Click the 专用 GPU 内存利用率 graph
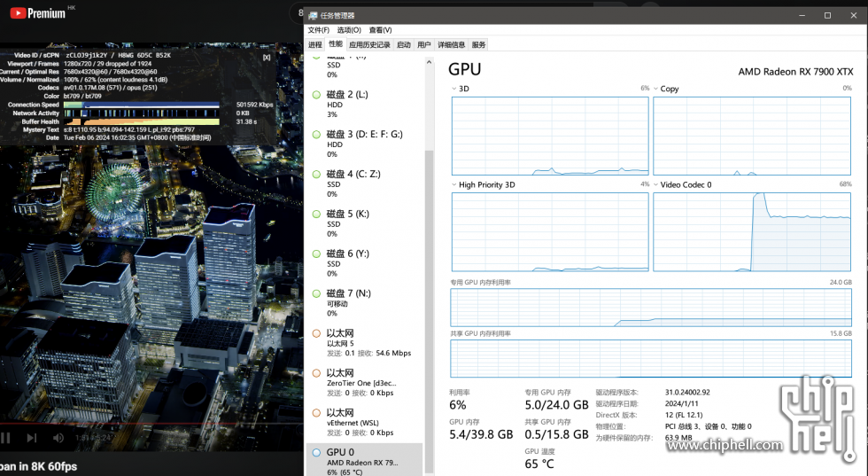Image resolution: width=868 pixels, height=476 pixels. pos(651,307)
